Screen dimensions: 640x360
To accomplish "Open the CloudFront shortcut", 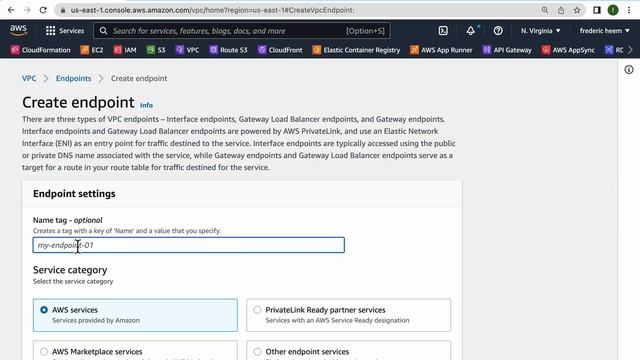I will (x=280, y=50).
